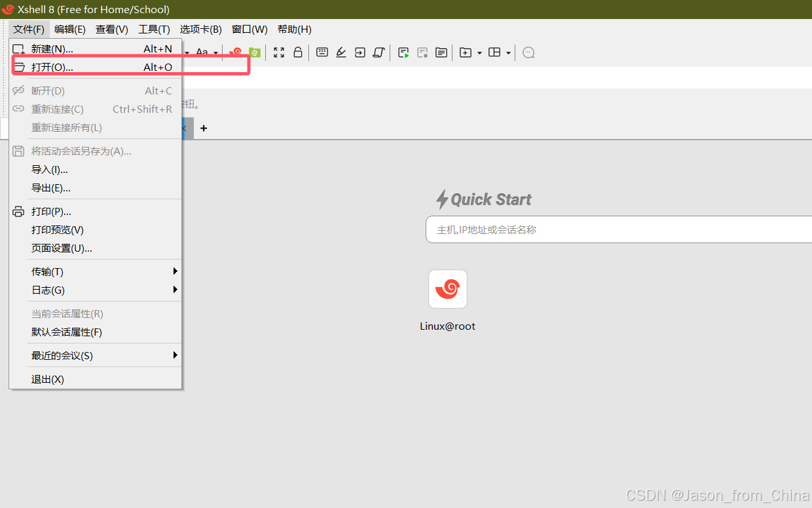Viewport: 812px width, 508px height.
Task: Open the 窗口(W) menu
Action: [x=249, y=29]
